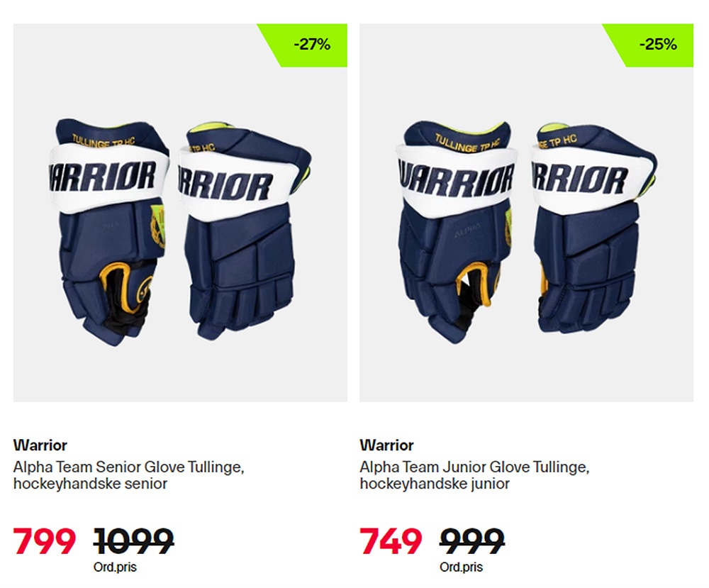Click the Warrior brand name above senior glove
The height and width of the screenshot is (588, 709).
coord(40,445)
